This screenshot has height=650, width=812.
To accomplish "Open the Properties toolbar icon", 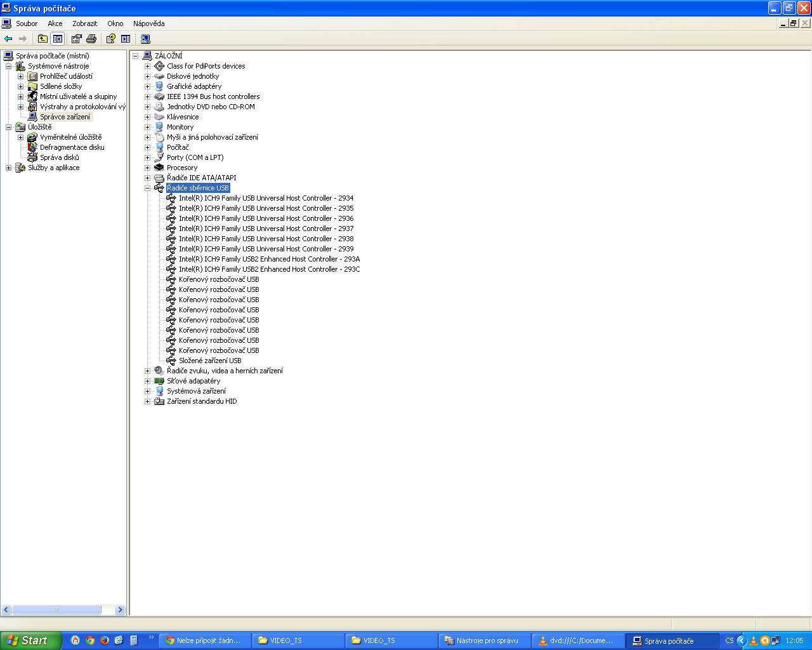I will (x=77, y=39).
